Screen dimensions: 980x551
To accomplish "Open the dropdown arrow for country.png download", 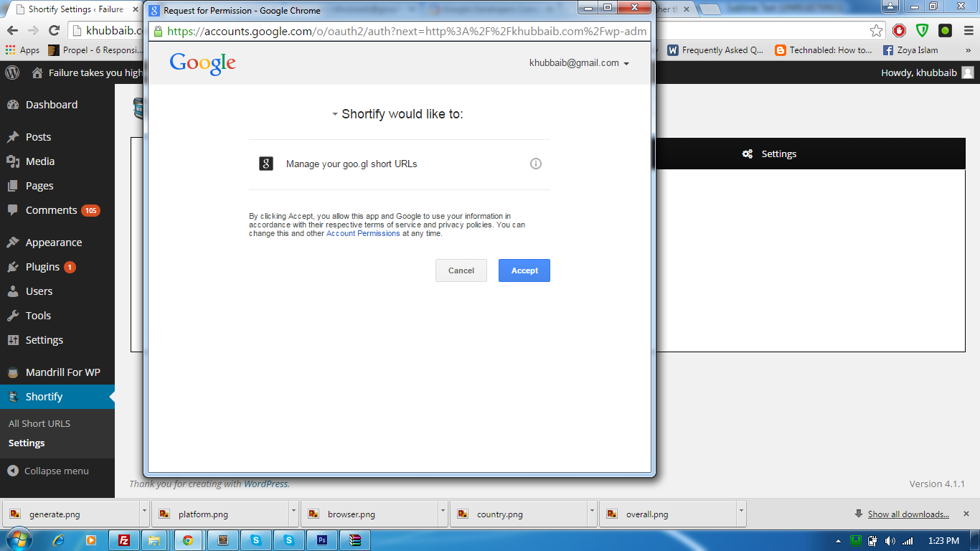I will pyautogui.click(x=593, y=514).
